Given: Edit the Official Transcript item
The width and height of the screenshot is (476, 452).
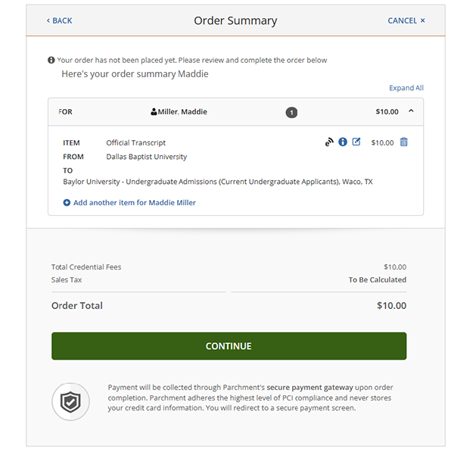Looking at the screenshot, I should [x=356, y=142].
